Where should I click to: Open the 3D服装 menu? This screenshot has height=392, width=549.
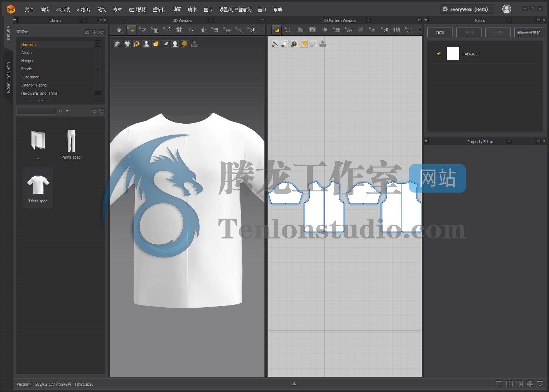click(63, 10)
